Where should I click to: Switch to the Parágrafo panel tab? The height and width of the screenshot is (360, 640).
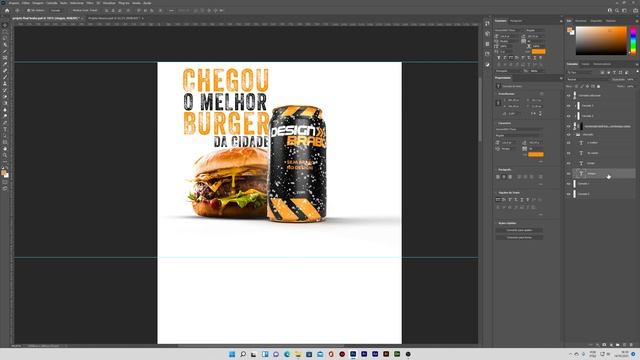point(516,21)
